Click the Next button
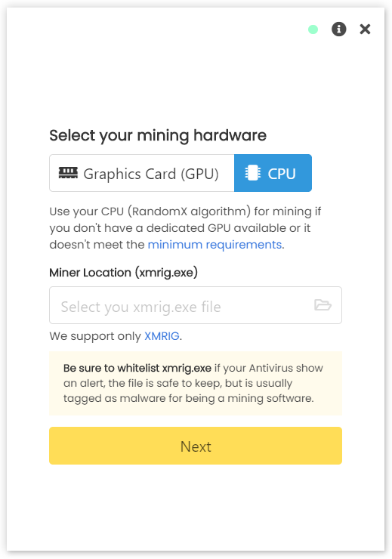This screenshot has width=392, height=559. click(x=196, y=446)
